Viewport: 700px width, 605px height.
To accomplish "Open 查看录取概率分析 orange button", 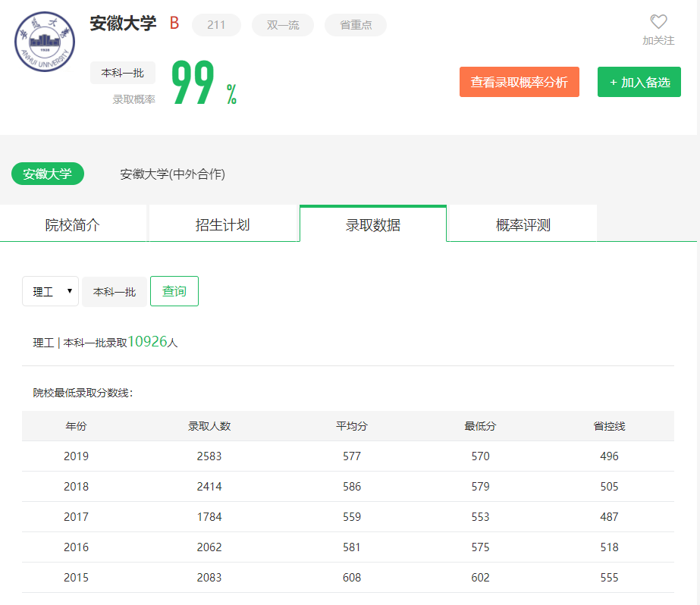I will tap(520, 82).
